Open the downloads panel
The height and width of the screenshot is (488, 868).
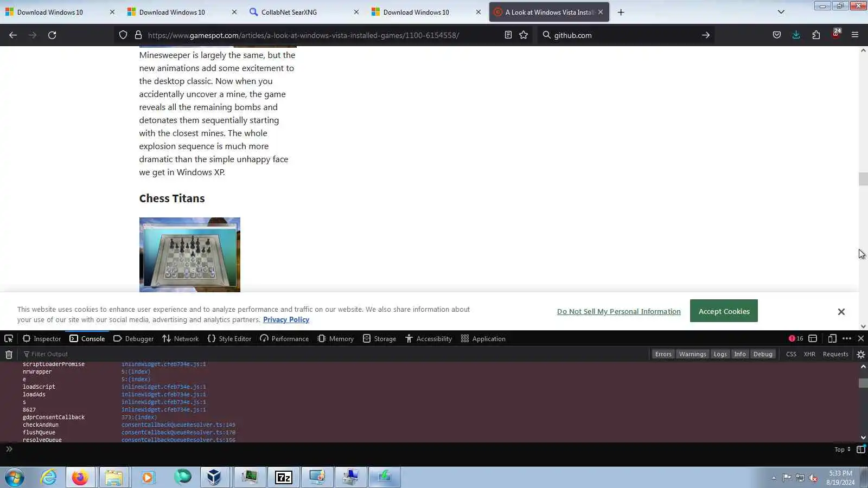coord(796,35)
